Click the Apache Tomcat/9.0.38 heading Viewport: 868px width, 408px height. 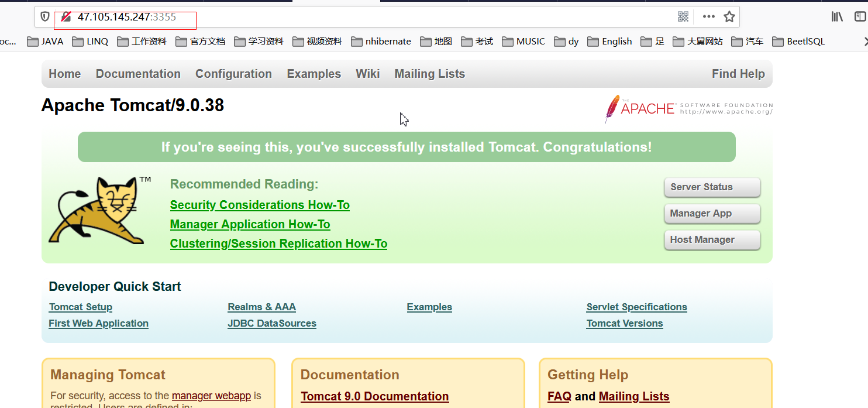133,105
